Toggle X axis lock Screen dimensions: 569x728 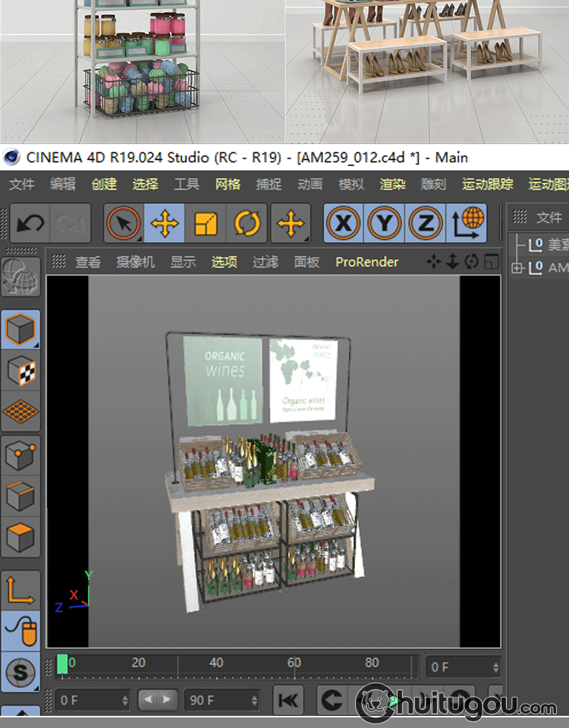344,224
